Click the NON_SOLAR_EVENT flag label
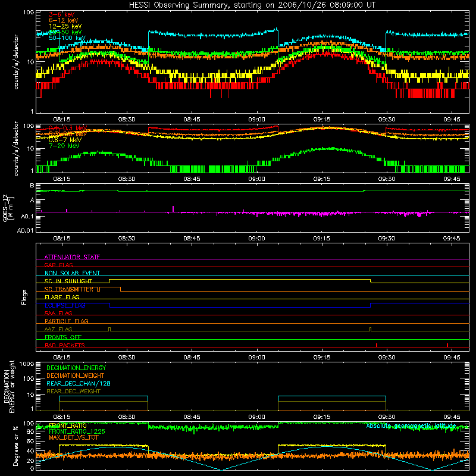Screen dimensions: 476x476 [72, 273]
